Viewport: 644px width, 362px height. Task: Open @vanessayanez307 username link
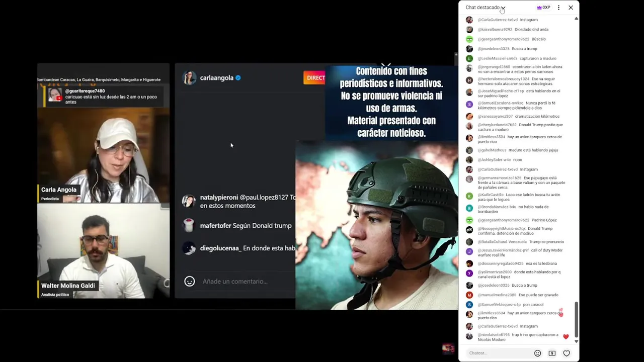[x=495, y=117]
